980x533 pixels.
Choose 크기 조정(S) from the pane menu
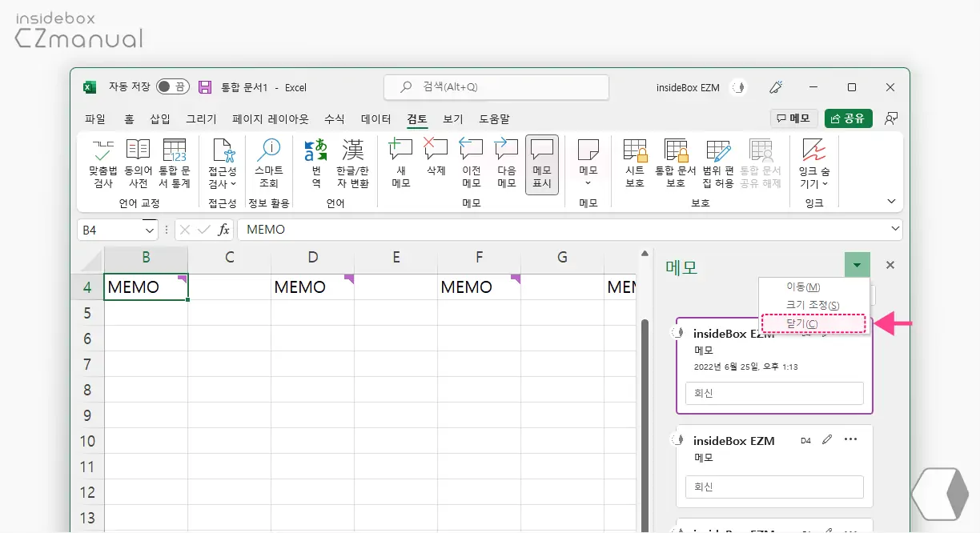pyautogui.click(x=813, y=305)
